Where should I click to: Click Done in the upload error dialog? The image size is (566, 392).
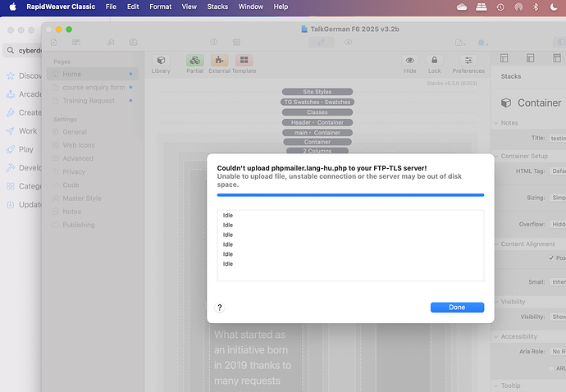pos(457,308)
